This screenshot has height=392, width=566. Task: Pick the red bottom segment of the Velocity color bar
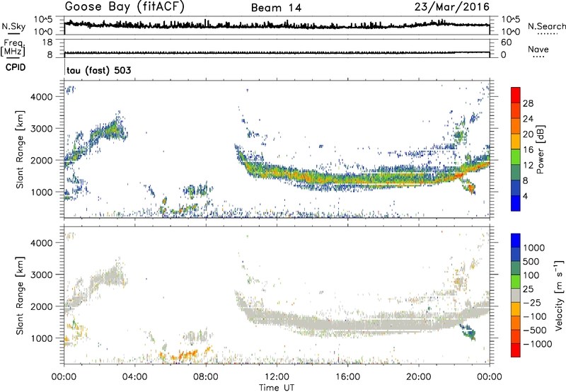516,350
